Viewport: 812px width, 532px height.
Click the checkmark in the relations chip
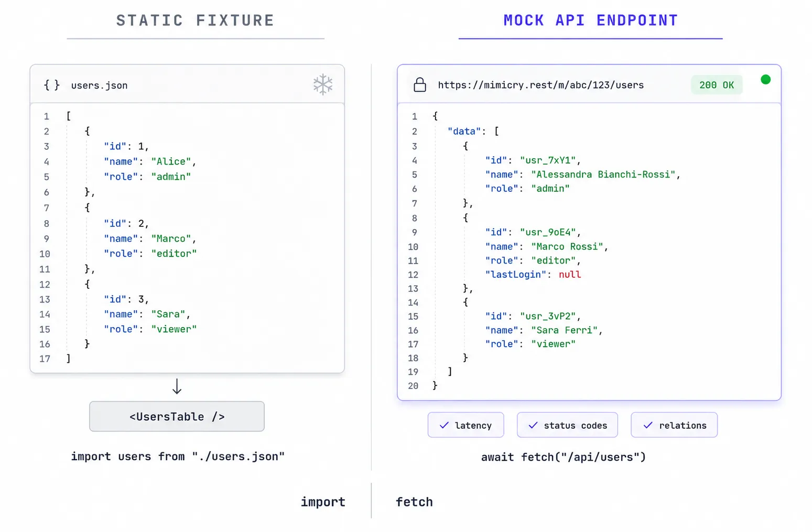648,425
